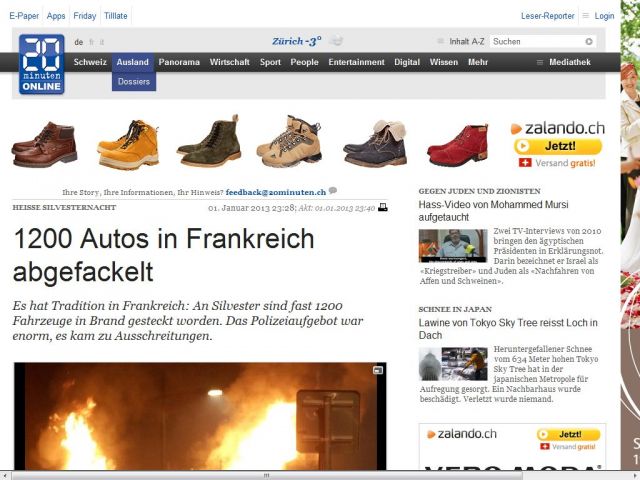Open the Panorama section
The width and height of the screenshot is (640, 480).
point(179,62)
